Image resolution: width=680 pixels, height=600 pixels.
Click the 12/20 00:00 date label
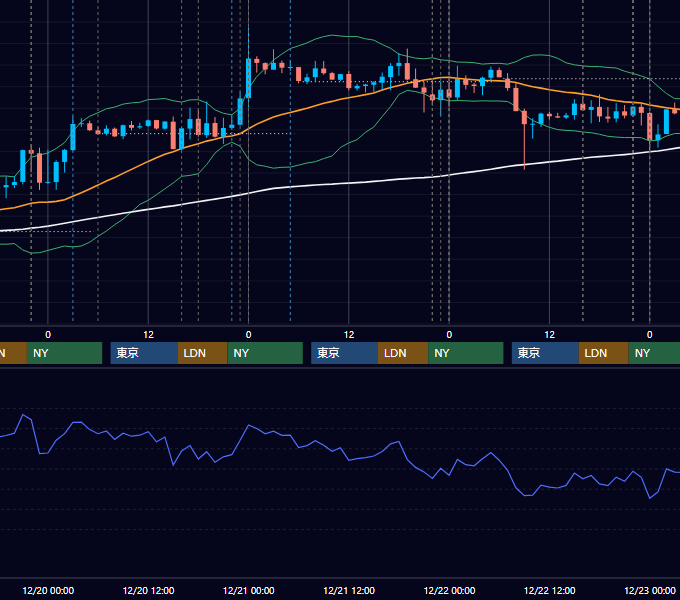point(48,590)
